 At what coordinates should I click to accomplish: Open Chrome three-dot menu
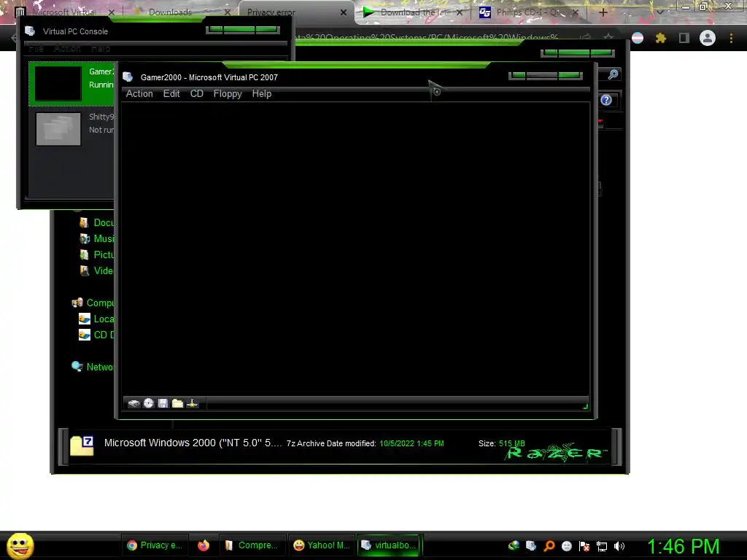point(731,38)
